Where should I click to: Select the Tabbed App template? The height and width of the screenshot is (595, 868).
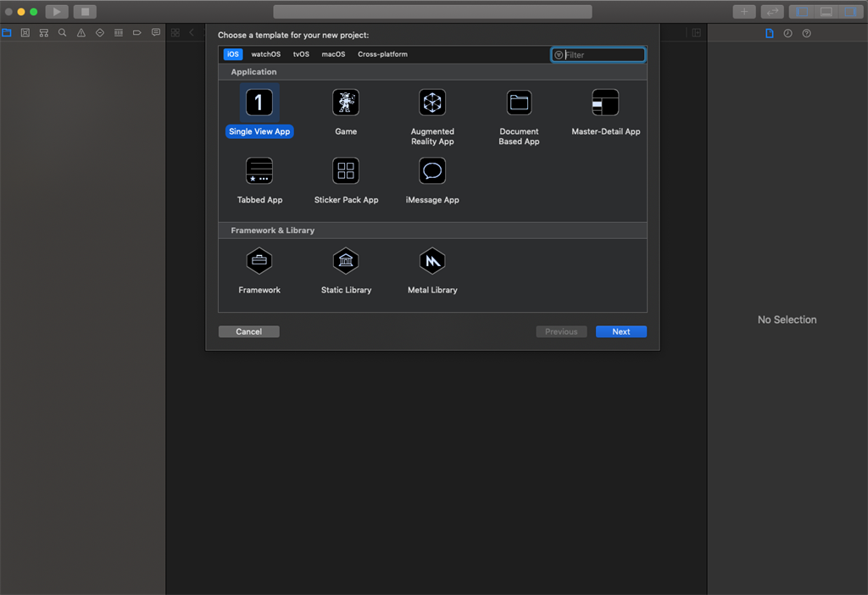point(259,170)
